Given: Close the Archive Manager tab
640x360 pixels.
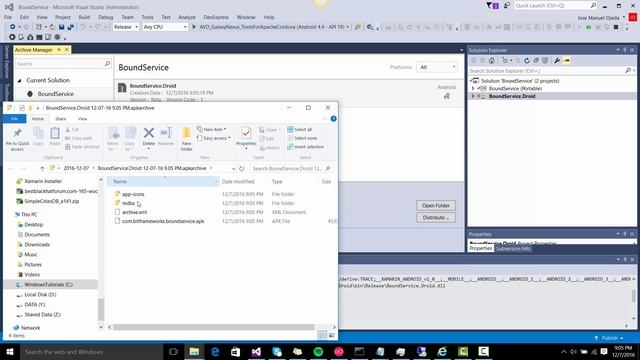Looking at the screenshot, I should pos(67,50).
